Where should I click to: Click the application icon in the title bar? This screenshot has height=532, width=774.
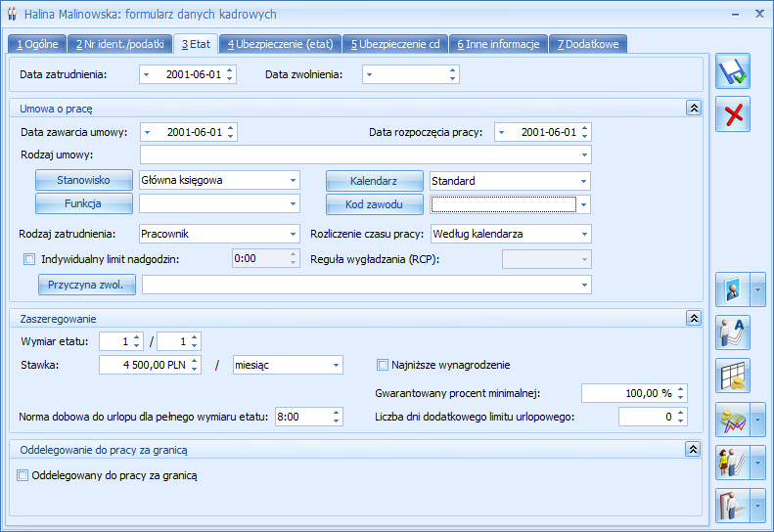(x=12, y=14)
